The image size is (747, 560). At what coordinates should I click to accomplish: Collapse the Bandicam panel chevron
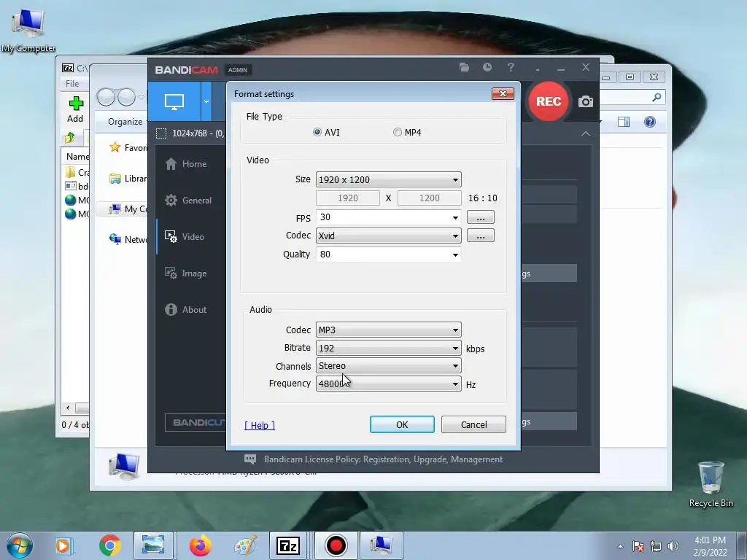click(586, 134)
